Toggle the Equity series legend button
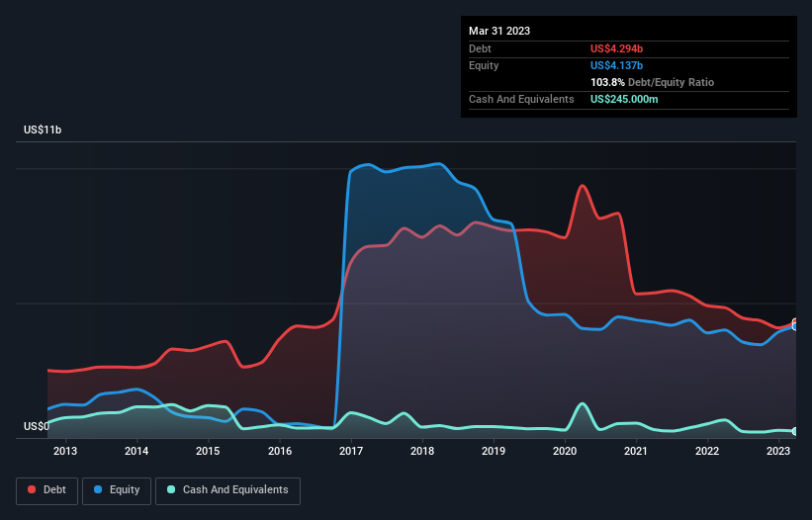The height and width of the screenshot is (520, 812). pos(117,490)
